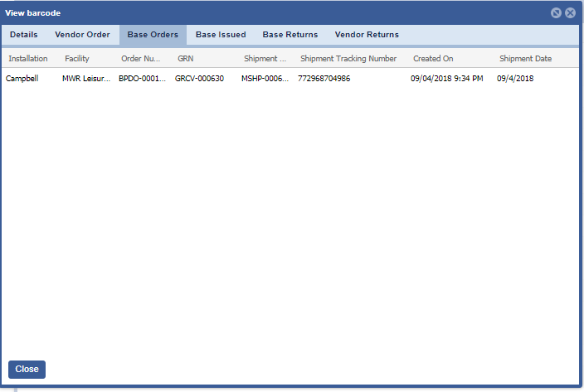This screenshot has height=392, width=584.
Task: Select tracking number 772968704986 cell
Action: (335, 79)
